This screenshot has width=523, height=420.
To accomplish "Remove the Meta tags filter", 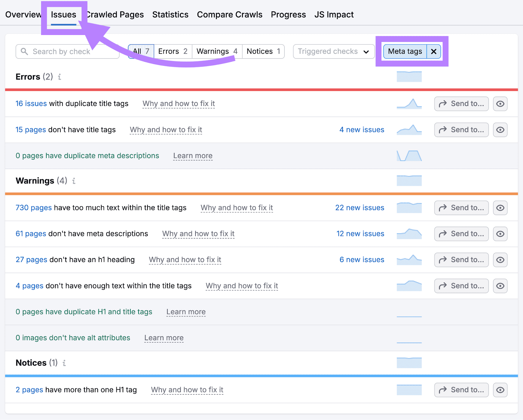I will click(x=434, y=51).
